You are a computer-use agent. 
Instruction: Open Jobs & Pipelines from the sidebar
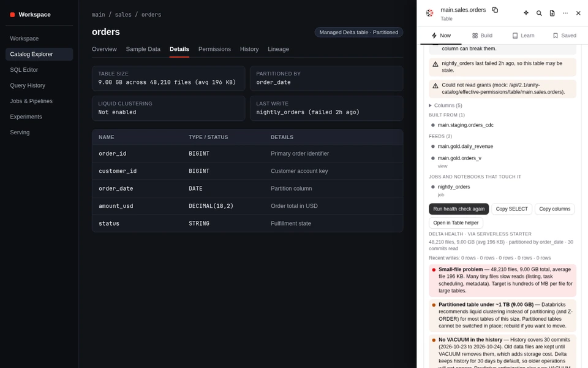coord(39,101)
